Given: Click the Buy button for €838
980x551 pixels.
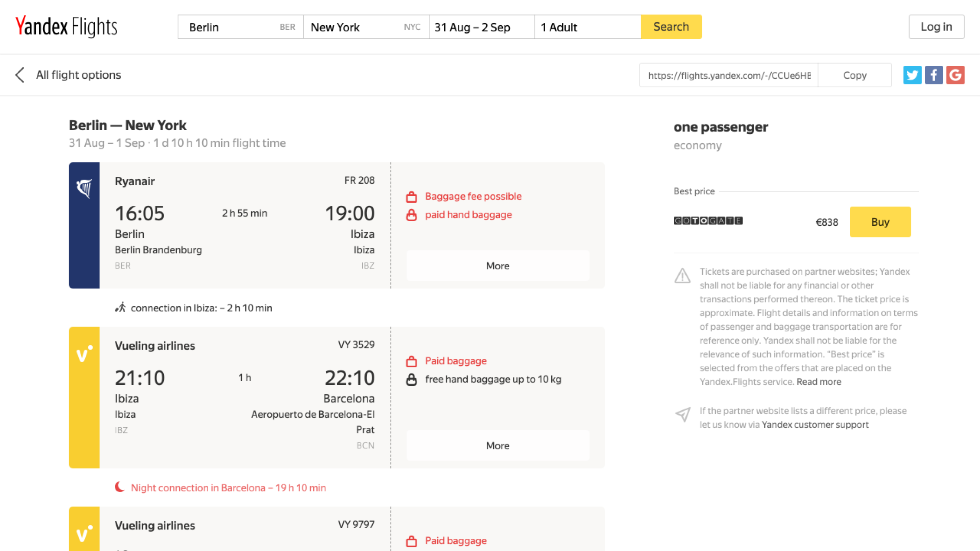Looking at the screenshot, I should pos(880,222).
